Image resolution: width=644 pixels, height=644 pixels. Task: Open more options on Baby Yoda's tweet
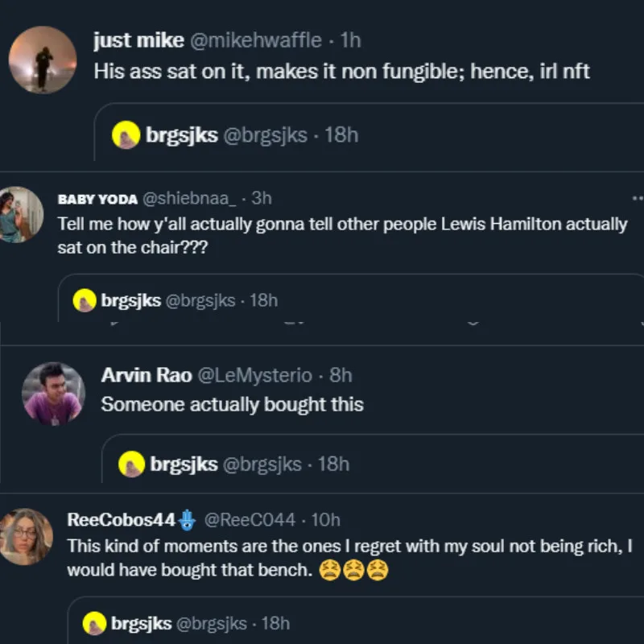(x=638, y=198)
